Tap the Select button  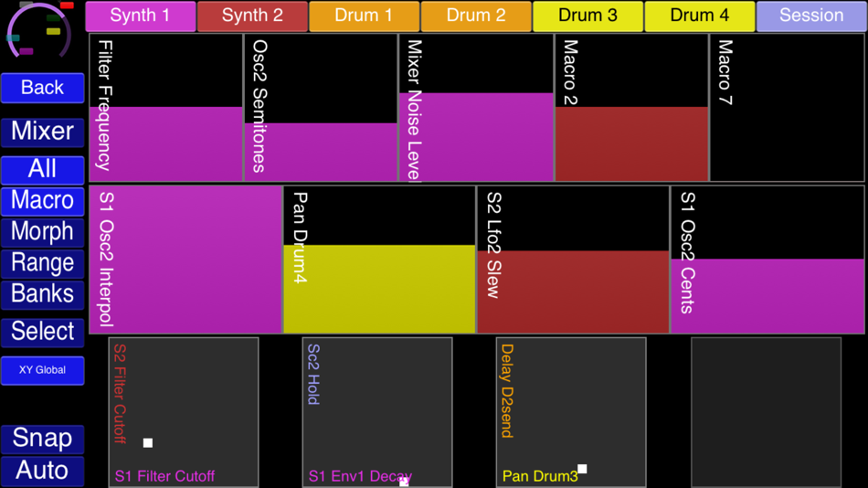43,333
